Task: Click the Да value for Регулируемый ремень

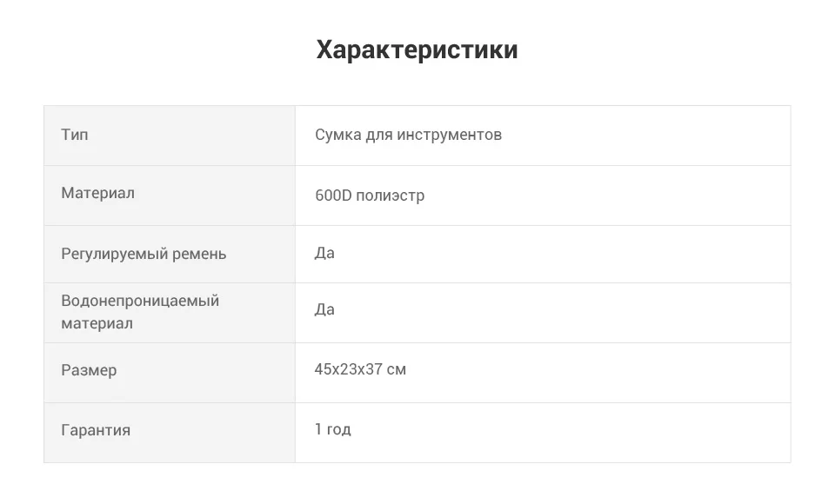Action: point(324,253)
